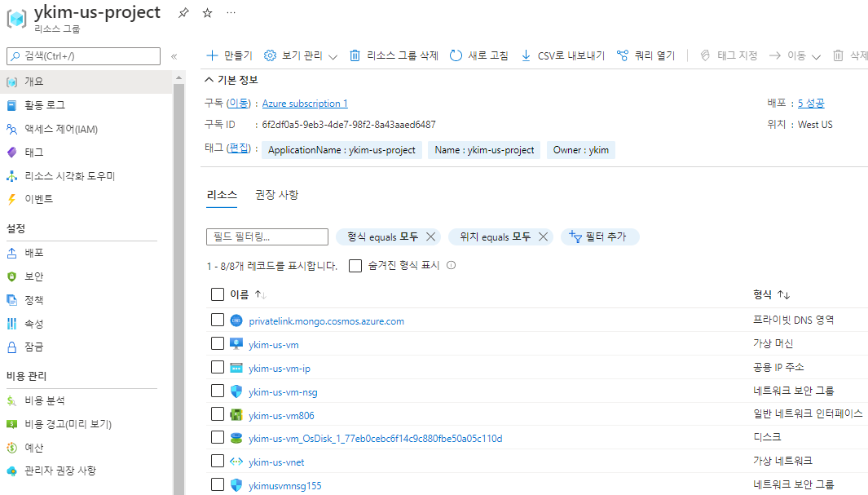The image size is (868, 495).
Task: Open the 형식 equals 모두 filter
Action: click(x=382, y=237)
